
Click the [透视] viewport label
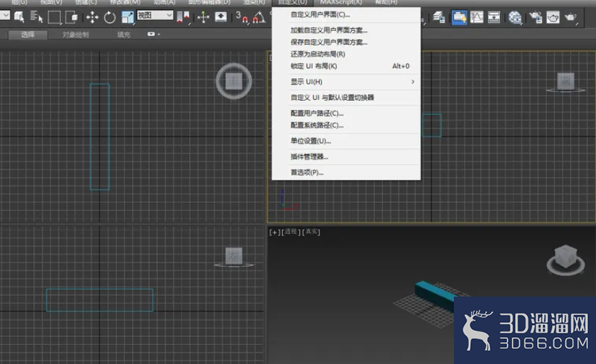click(291, 232)
